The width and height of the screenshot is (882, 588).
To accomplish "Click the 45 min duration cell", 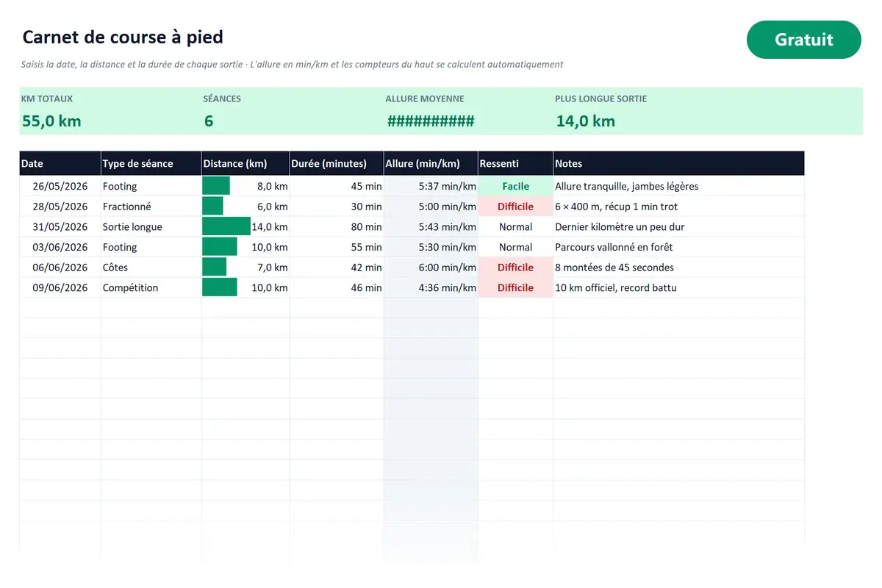I will 337,186.
